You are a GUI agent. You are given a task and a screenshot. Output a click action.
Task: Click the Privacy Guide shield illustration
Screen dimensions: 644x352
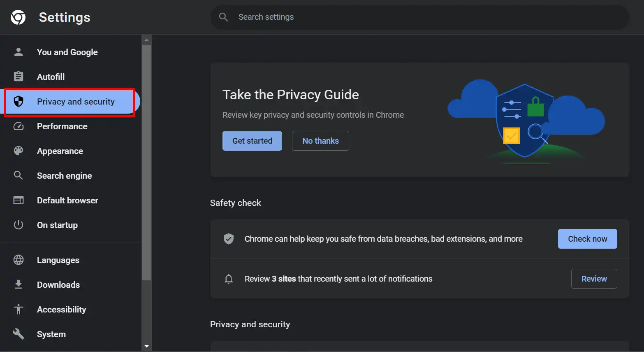click(524, 121)
